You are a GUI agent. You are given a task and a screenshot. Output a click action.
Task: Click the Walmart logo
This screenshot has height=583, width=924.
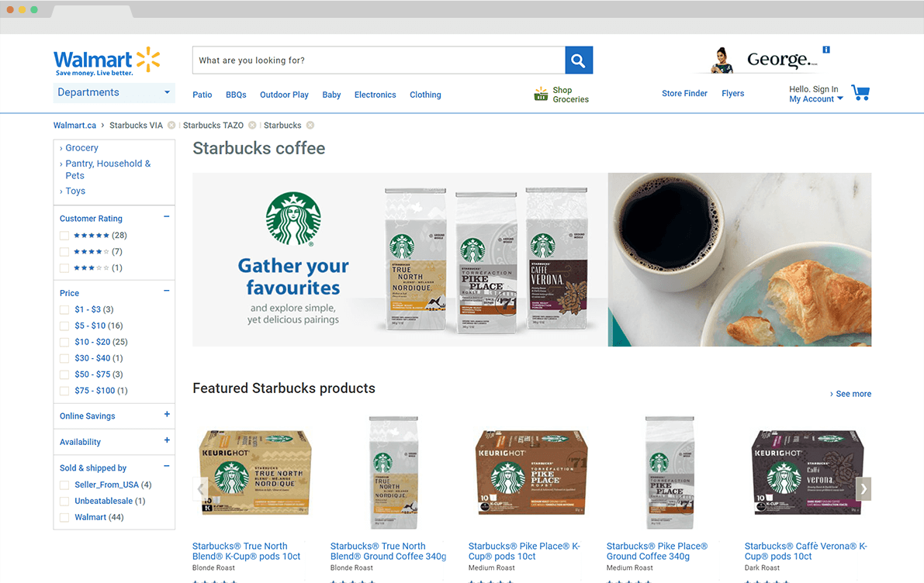[x=106, y=61]
